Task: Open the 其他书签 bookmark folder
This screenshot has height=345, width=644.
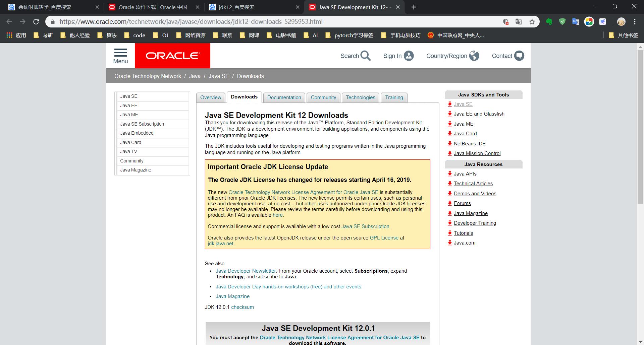Action: point(623,35)
